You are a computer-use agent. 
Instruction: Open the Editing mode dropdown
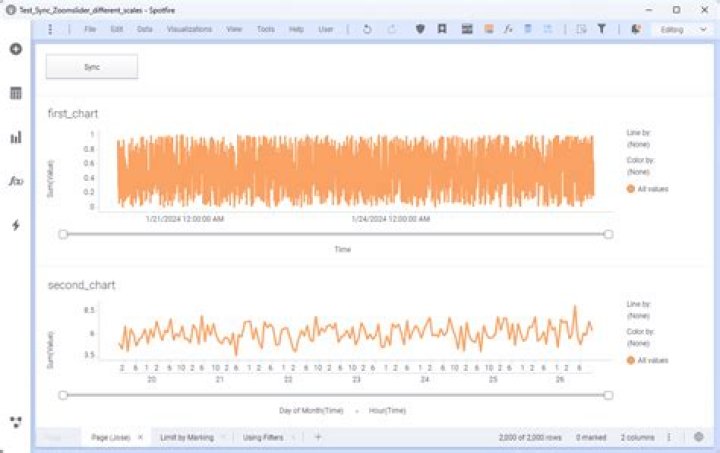pyautogui.click(x=682, y=29)
